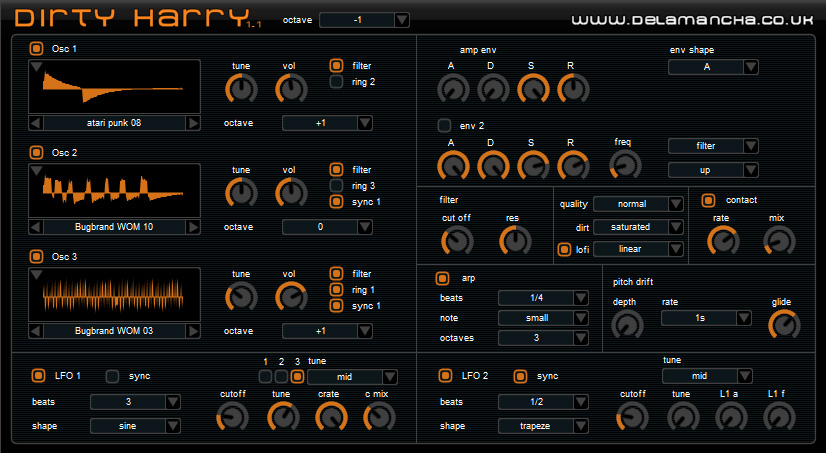Click the Bugbrand WOM 10 waveform name

click(114, 227)
